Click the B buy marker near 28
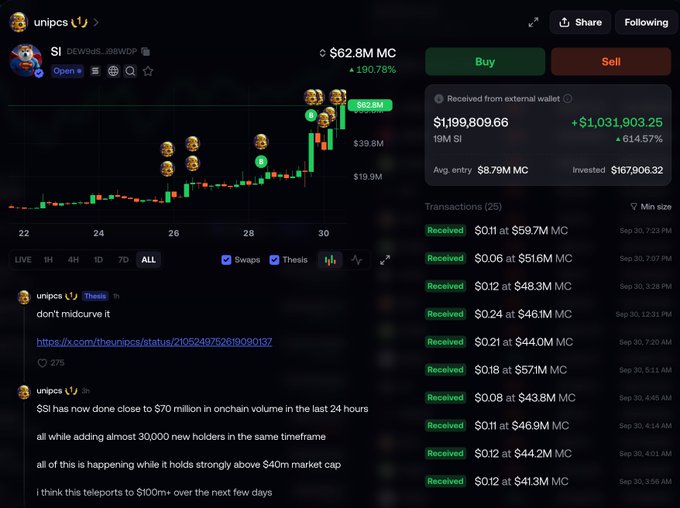Image resolution: width=680 pixels, height=508 pixels. tap(261, 162)
